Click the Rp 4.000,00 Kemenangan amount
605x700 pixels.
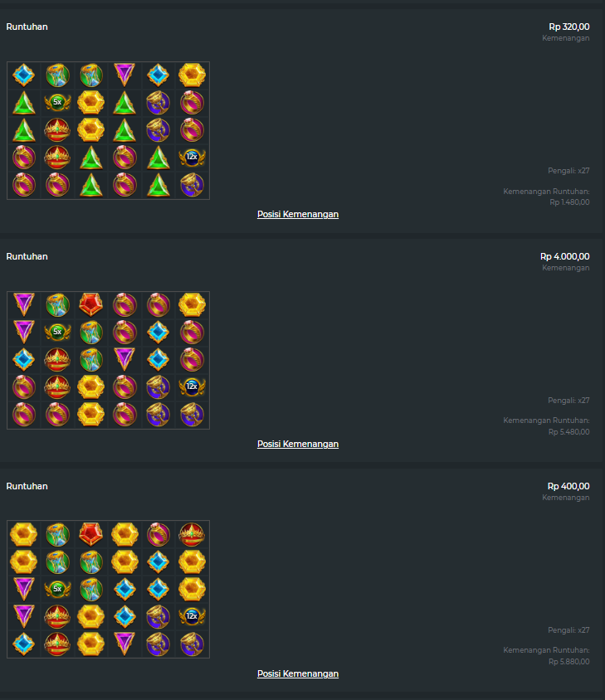[565, 257]
